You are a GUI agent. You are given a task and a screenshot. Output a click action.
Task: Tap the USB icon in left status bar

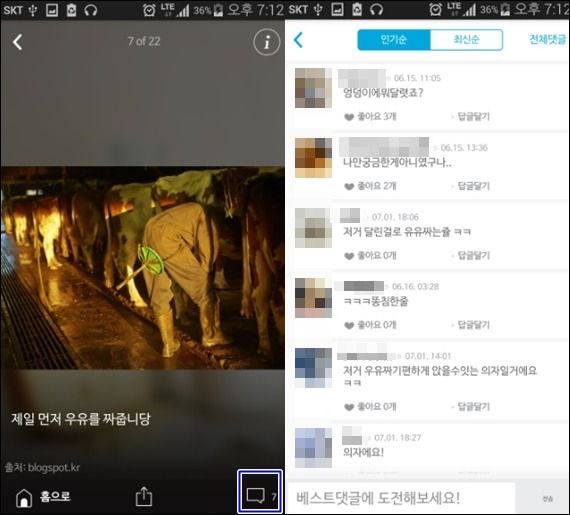(x=33, y=10)
